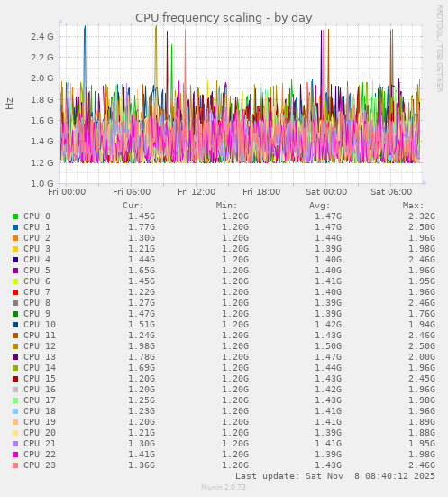Click the gray CPU 8 legend swatch
448x497 pixels.
point(15,303)
